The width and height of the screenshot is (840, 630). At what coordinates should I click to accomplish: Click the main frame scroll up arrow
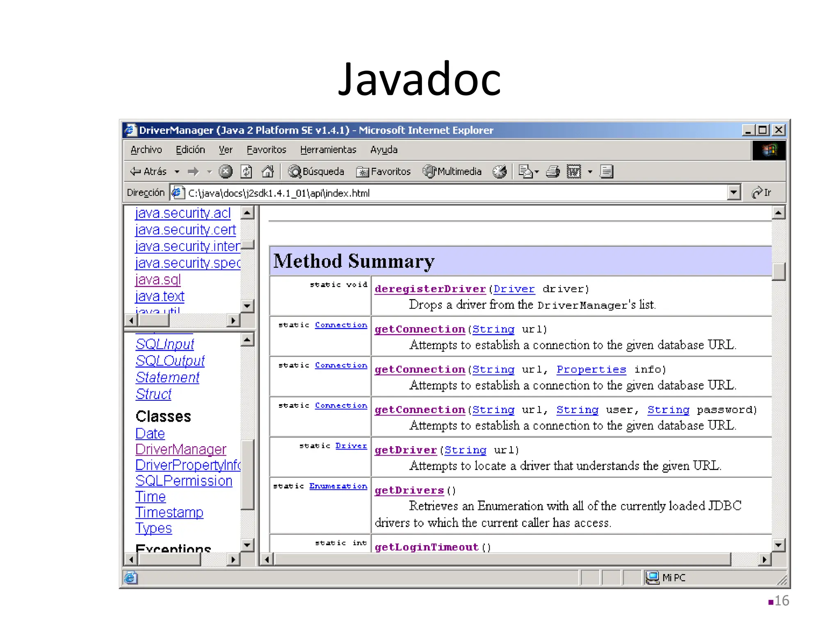pos(778,212)
